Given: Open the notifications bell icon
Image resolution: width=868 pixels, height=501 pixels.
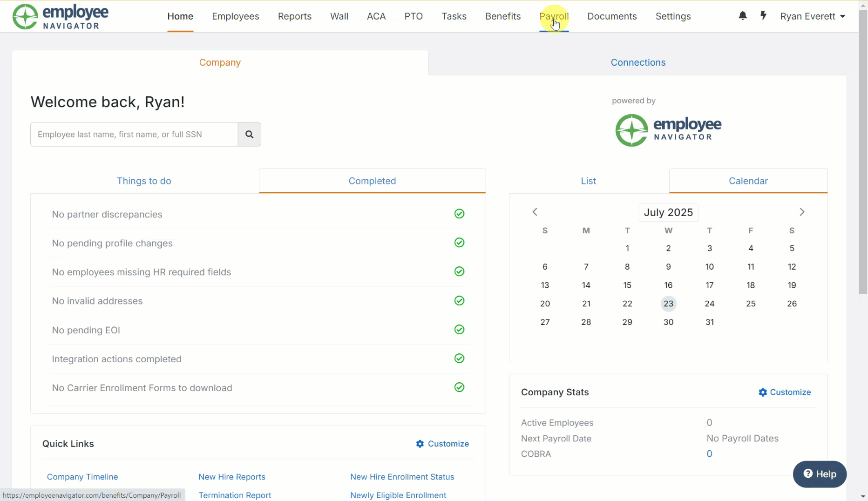Looking at the screenshot, I should (743, 16).
